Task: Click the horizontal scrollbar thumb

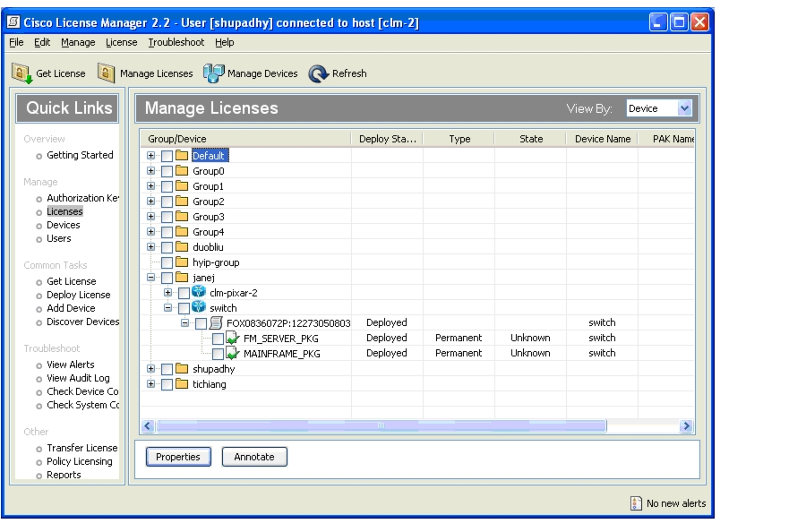Action: (x=381, y=425)
